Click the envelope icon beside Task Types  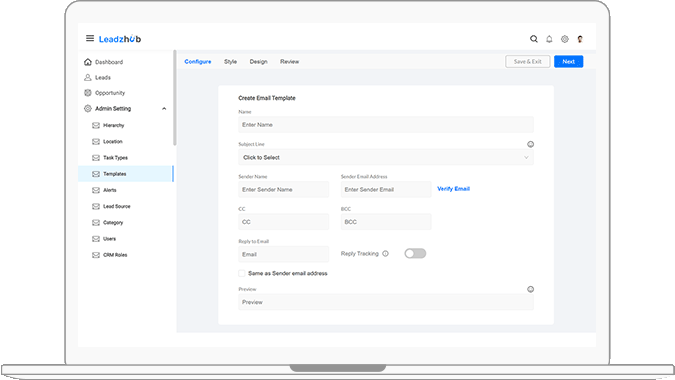tap(96, 158)
